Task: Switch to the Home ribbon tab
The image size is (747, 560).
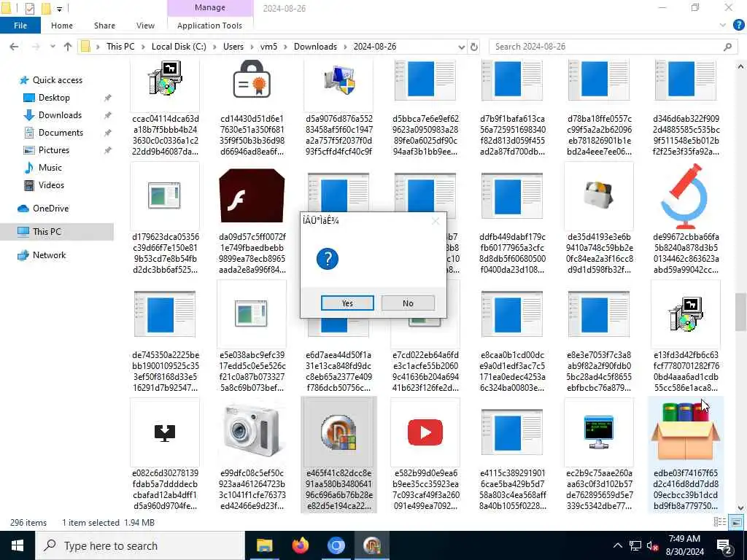Action: 62,26
